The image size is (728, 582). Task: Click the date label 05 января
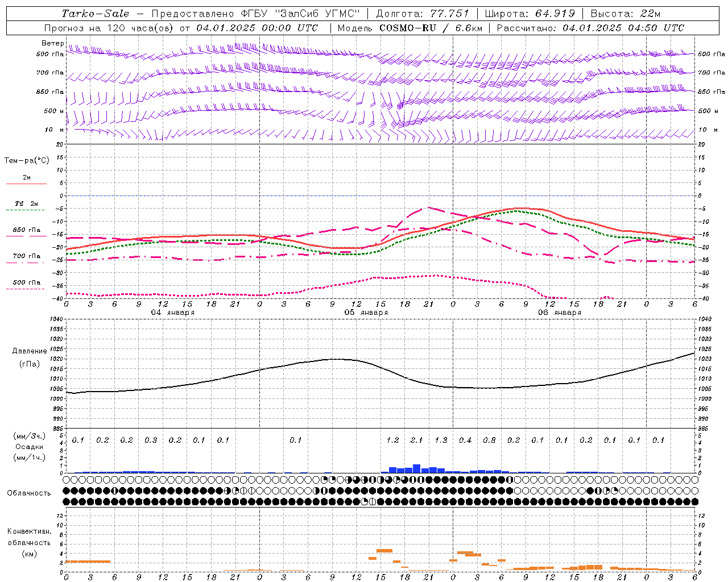pos(366,313)
